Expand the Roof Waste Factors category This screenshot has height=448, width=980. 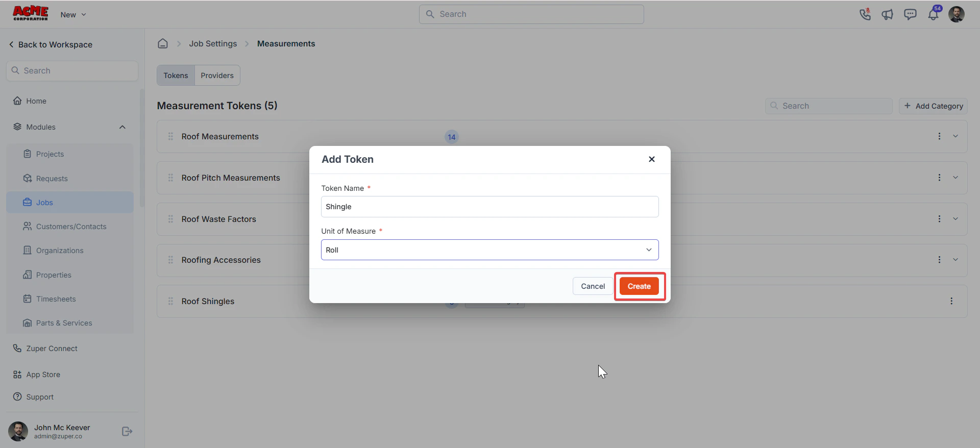tap(955, 219)
